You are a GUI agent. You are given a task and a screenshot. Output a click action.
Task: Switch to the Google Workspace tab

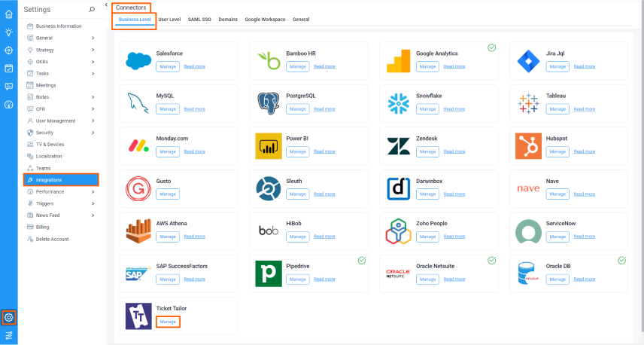click(265, 20)
